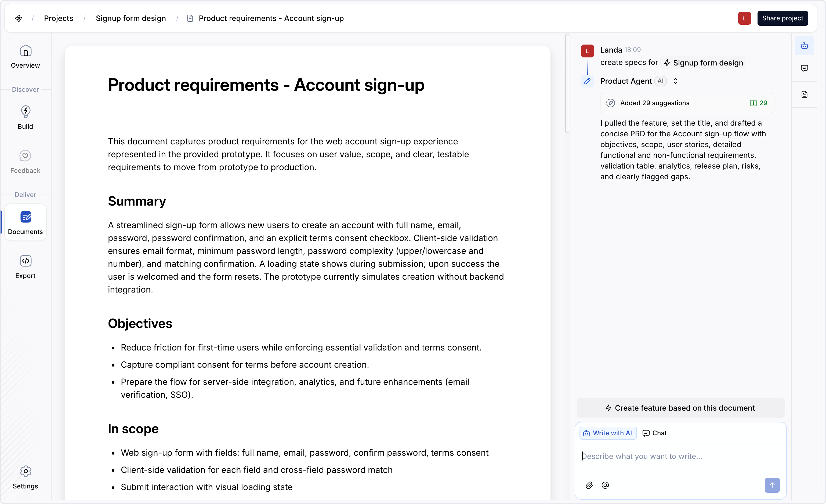Go to the Build section
Viewport: 826px width, 504px height.
click(x=25, y=117)
